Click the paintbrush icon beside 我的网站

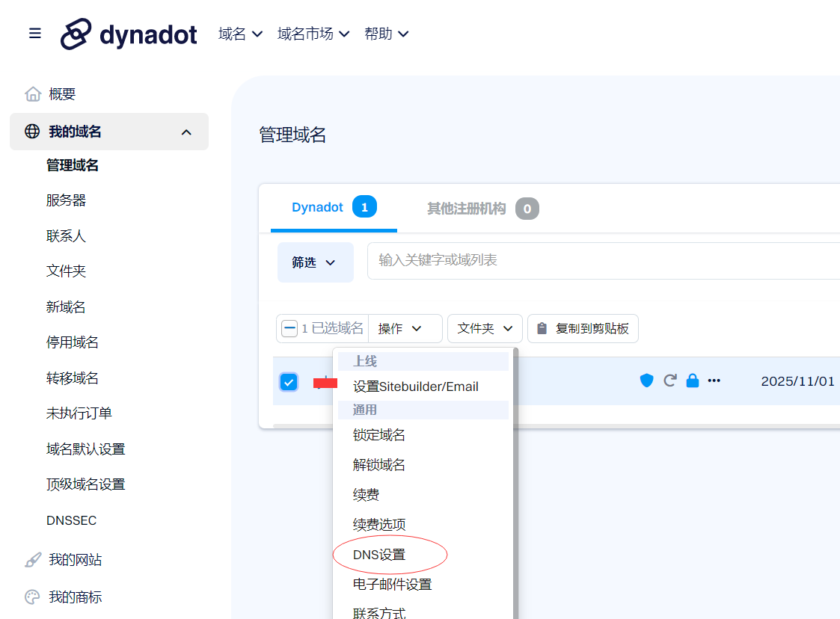[x=33, y=559]
